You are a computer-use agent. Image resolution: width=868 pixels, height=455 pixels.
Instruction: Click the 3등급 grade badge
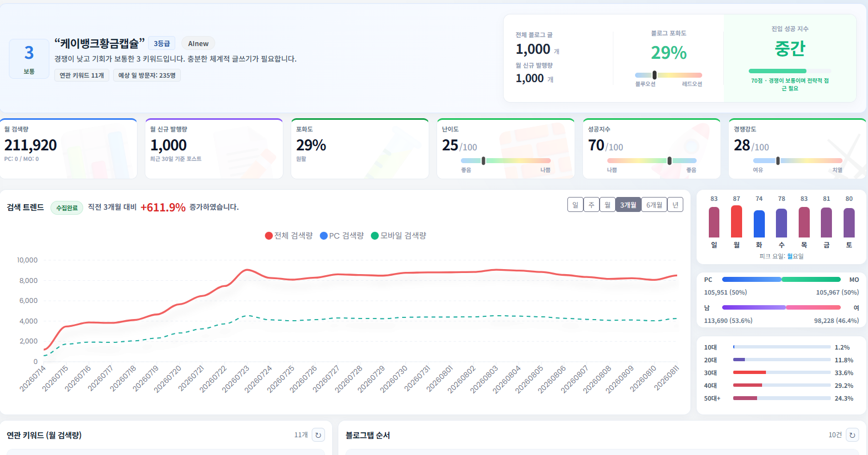tap(162, 44)
